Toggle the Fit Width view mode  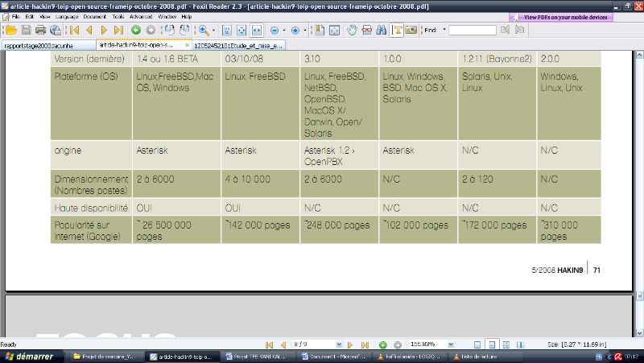pyautogui.click(x=256, y=30)
